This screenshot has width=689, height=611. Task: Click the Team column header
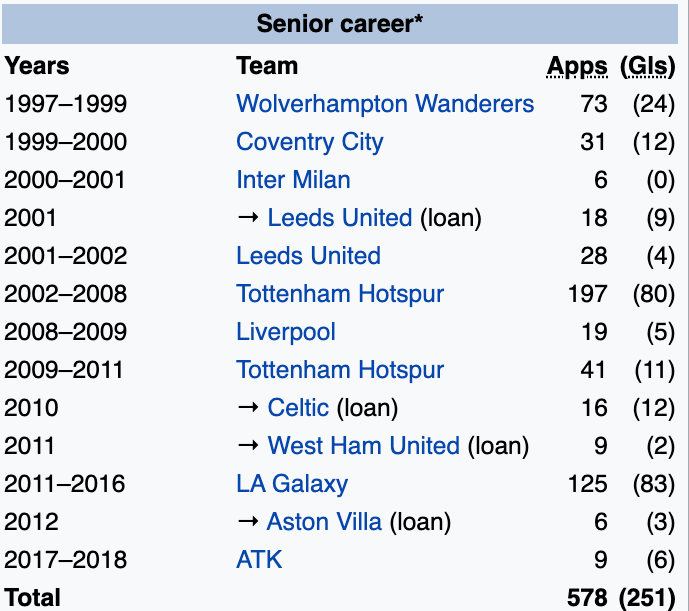(267, 67)
